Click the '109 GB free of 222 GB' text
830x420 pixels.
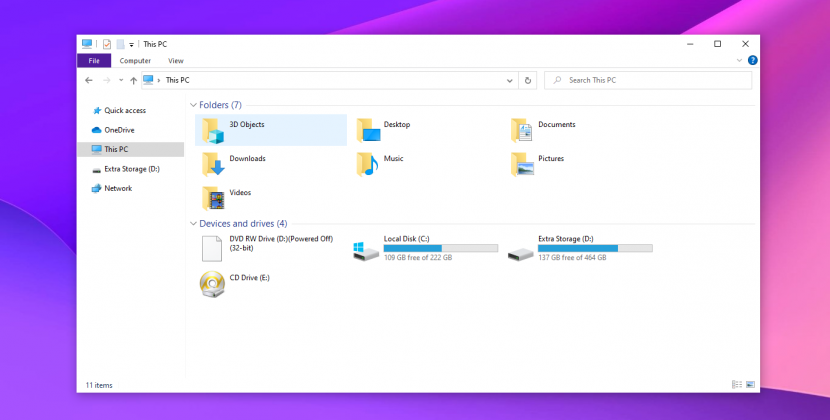418,258
